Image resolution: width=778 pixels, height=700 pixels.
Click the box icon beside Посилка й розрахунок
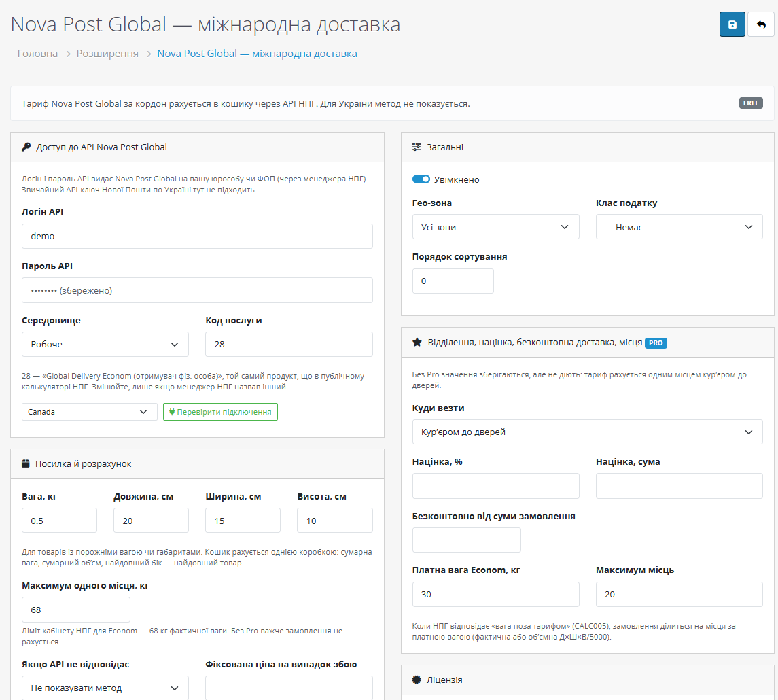pyautogui.click(x=26, y=464)
